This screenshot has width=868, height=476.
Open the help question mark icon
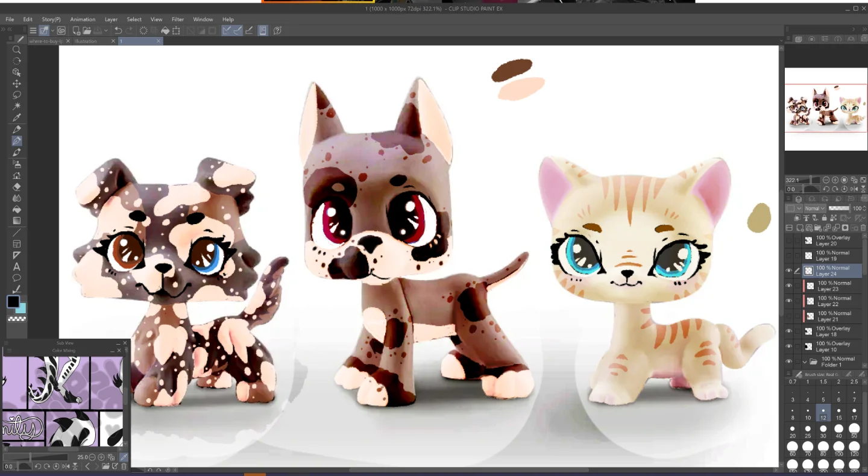pyautogui.click(x=277, y=31)
